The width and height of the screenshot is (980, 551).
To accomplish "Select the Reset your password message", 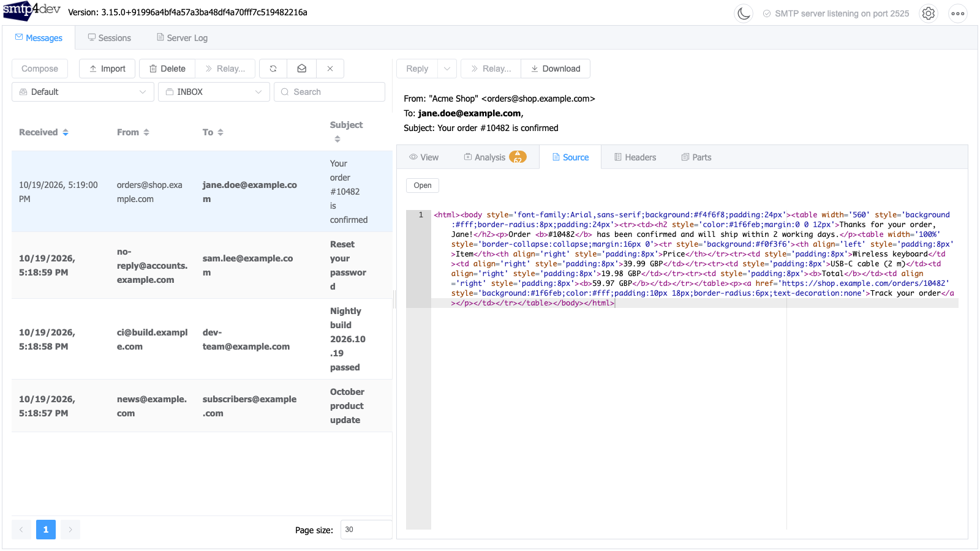I will pos(202,265).
